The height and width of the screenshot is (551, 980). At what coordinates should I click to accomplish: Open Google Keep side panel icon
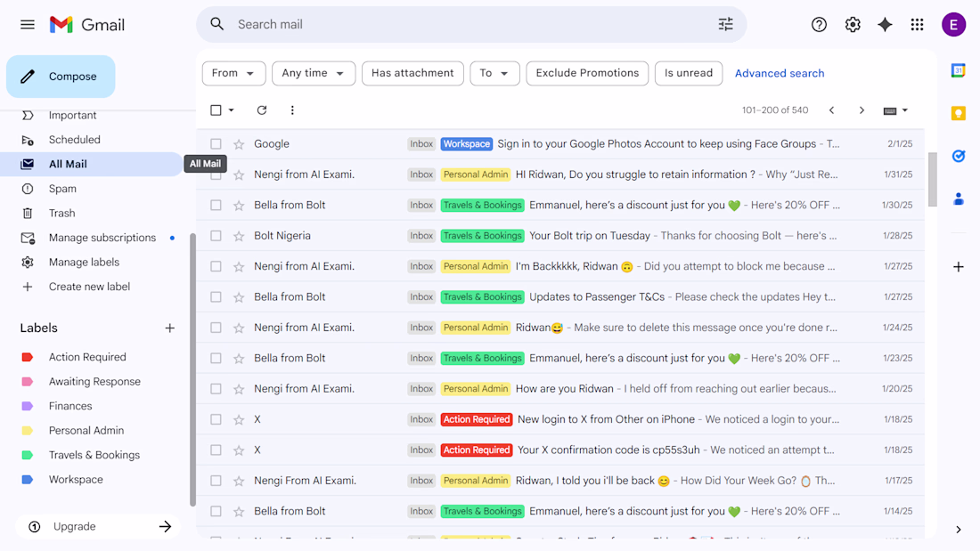pyautogui.click(x=958, y=113)
